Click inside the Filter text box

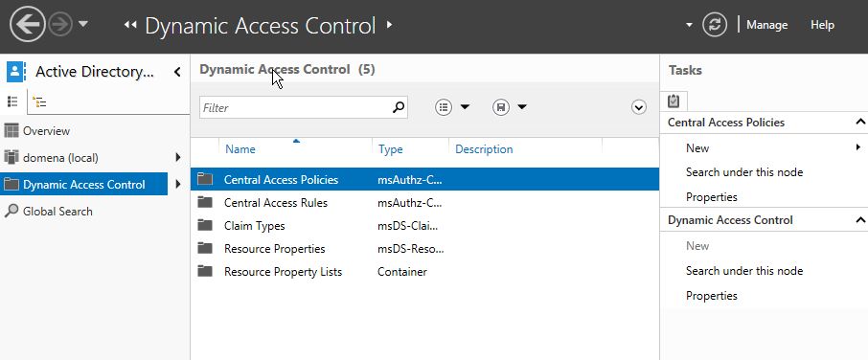pos(295,107)
